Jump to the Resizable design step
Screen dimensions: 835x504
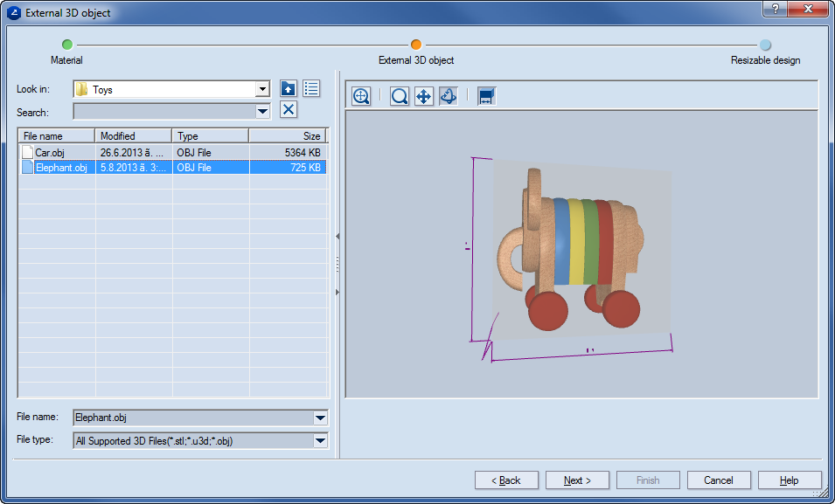tap(765, 45)
